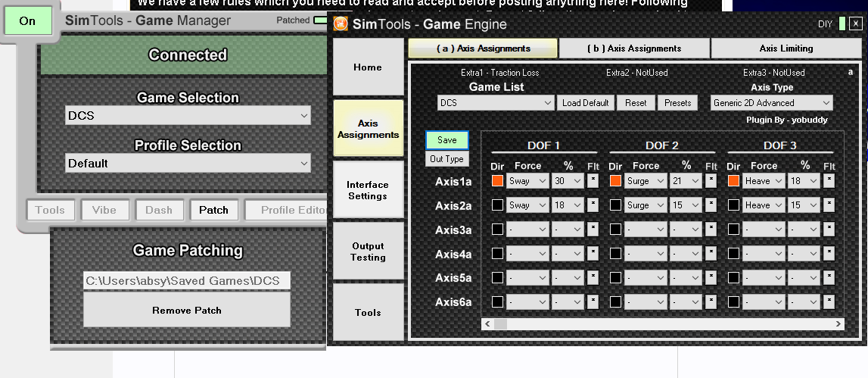Viewport: 868px width, 378px height.
Task: Toggle Axis1a DOF 3 direction box
Action: pyautogui.click(x=733, y=181)
